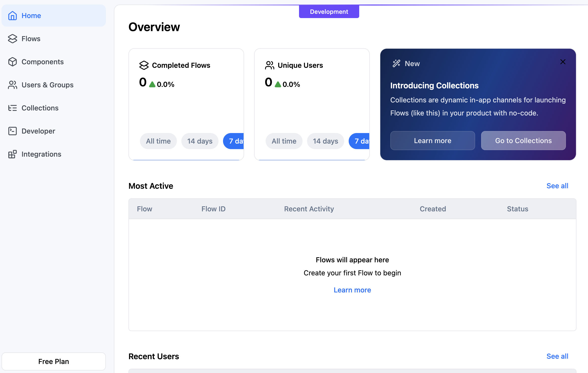Open the Free Plan button
588x373 pixels.
(53, 361)
